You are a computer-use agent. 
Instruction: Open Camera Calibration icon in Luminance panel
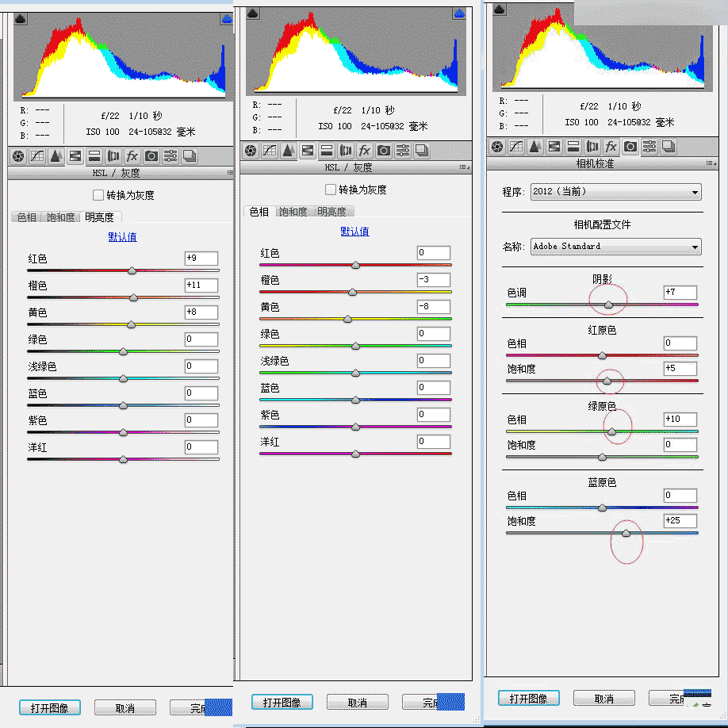[x=151, y=156]
